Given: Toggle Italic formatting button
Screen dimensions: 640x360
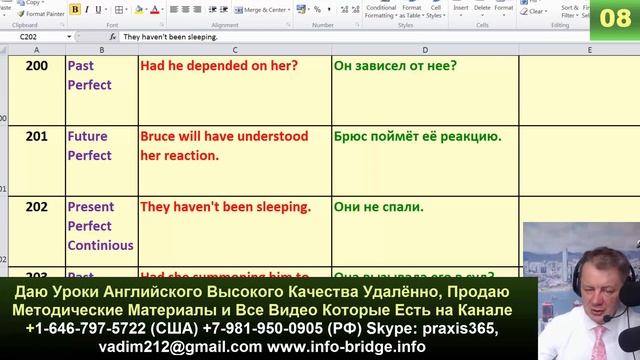Looking at the screenshot, I should tap(87, 9).
